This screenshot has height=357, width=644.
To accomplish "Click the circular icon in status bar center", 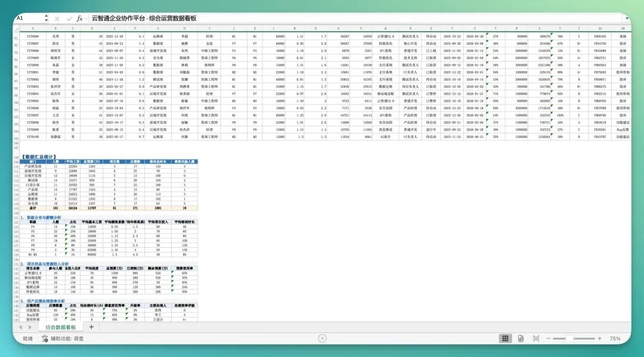I will point(323,338).
